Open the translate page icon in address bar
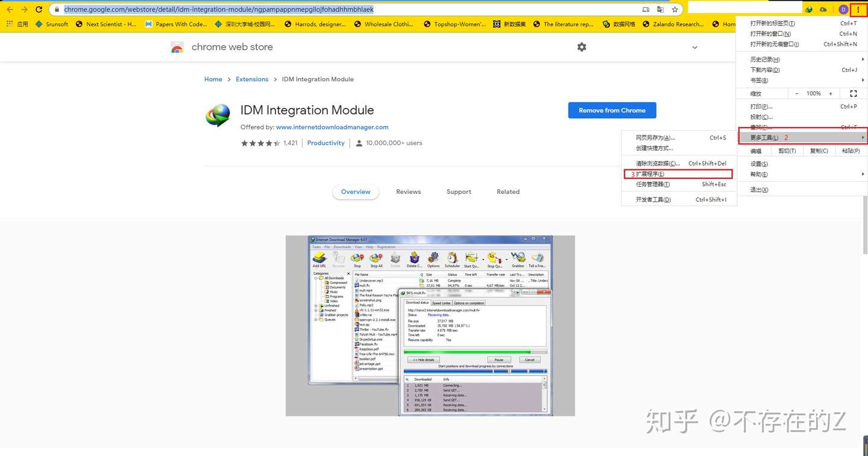The width and height of the screenshot is (868, 456). (661, 10)
